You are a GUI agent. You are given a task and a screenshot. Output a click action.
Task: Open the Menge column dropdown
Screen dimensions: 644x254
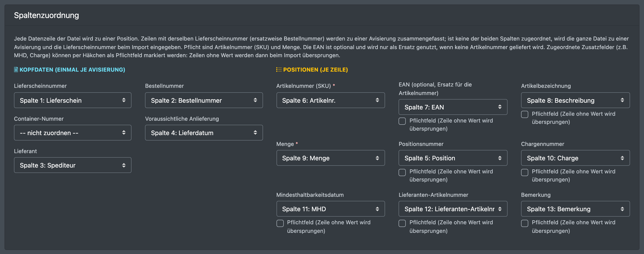331,158
